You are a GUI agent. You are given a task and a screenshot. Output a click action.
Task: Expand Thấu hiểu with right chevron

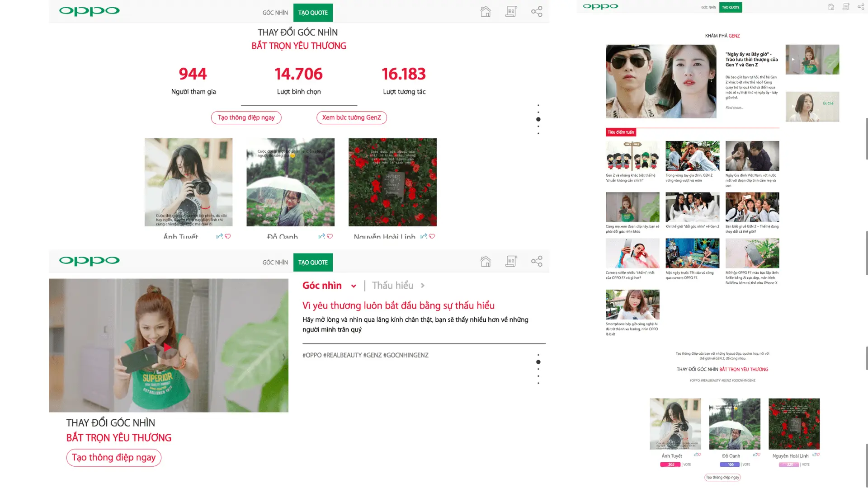pyautogui.click(x=423, y=286)
